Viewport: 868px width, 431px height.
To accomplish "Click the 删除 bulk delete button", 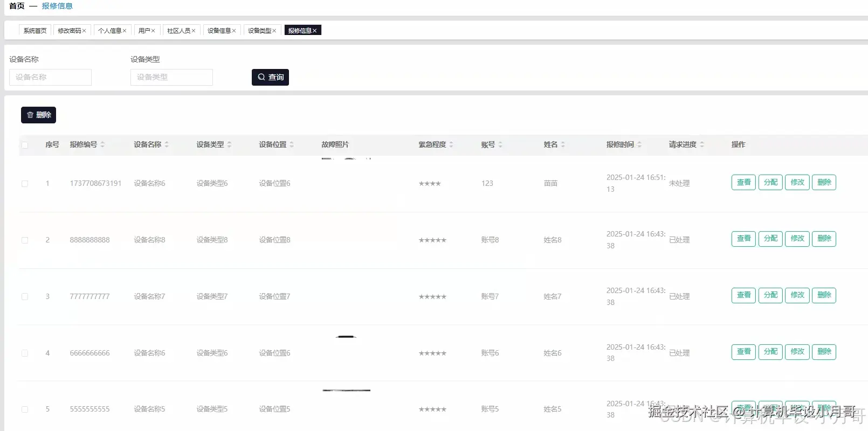I will point(38,115).
